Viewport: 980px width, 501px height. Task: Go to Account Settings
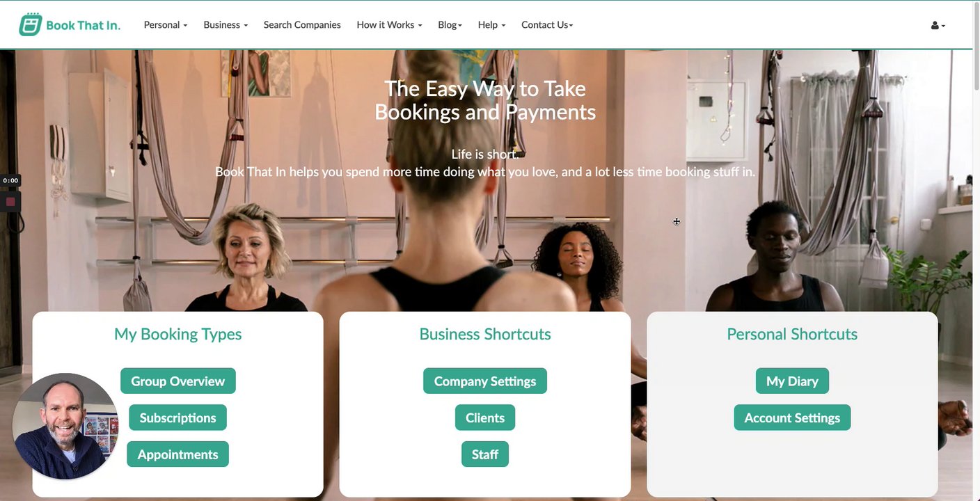tap(792, 417)
